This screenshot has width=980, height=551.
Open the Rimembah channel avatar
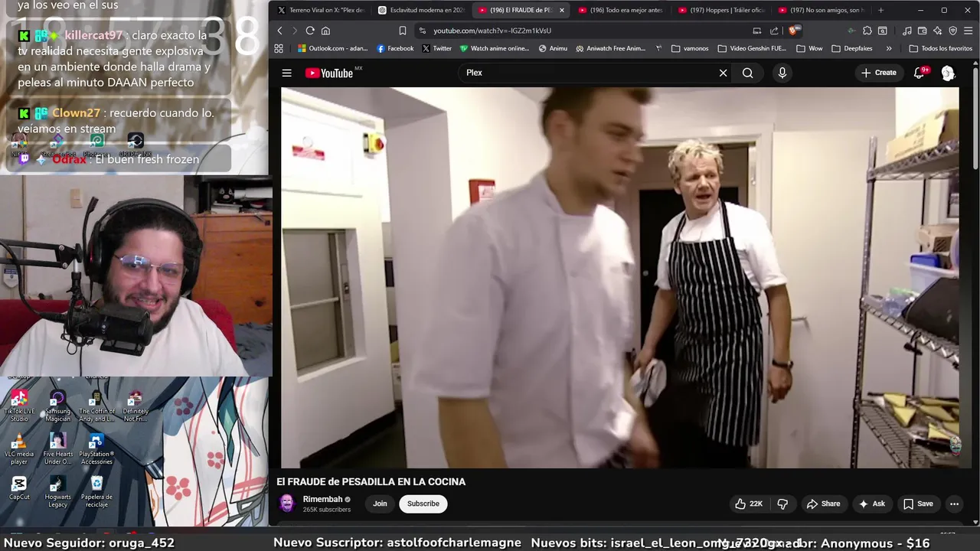coord(287,503)
